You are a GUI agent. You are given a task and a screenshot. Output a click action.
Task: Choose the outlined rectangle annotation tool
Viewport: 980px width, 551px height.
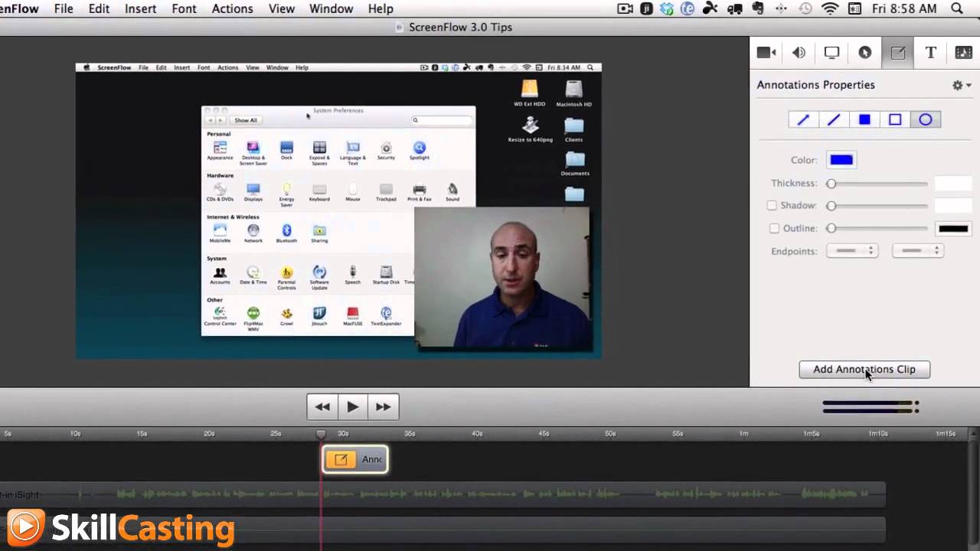tap(895, 119)
